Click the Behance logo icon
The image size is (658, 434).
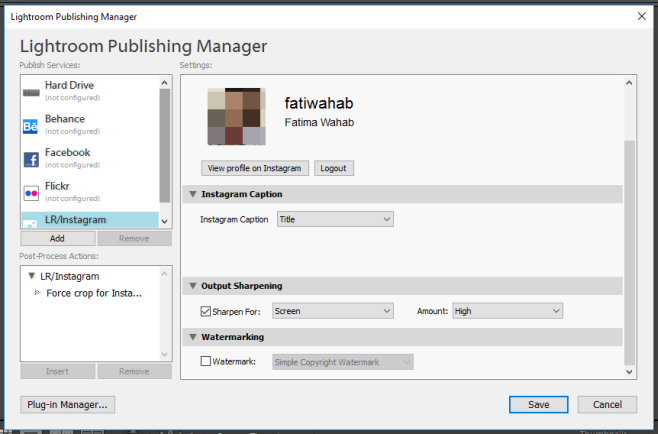click(31, 126)
